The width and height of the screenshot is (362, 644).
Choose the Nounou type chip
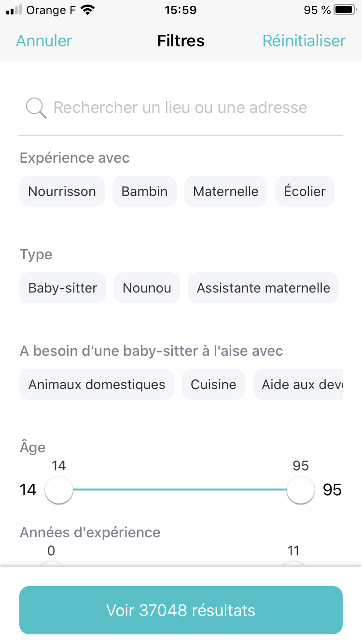click(147, 288)
